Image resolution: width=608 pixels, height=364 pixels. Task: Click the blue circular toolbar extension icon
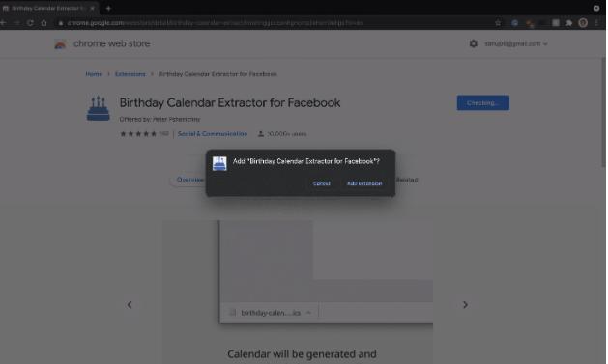514,23
